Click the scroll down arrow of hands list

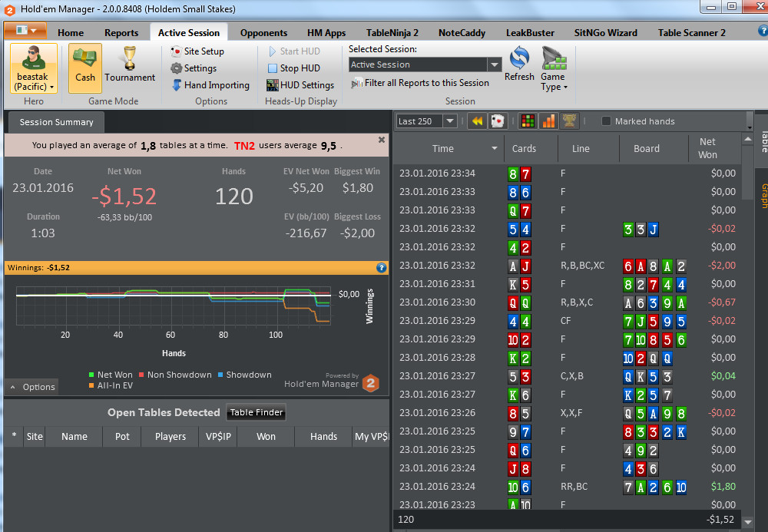pos(747,522)
